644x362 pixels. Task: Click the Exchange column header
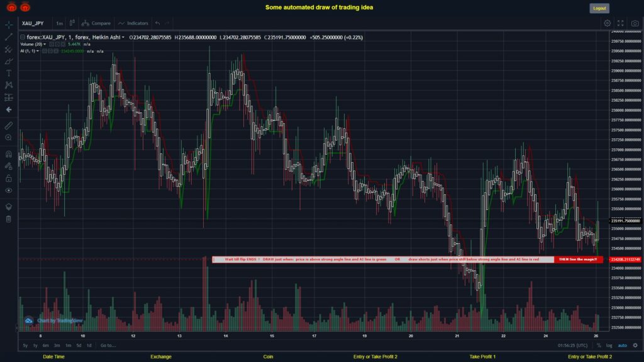[161, 357]
